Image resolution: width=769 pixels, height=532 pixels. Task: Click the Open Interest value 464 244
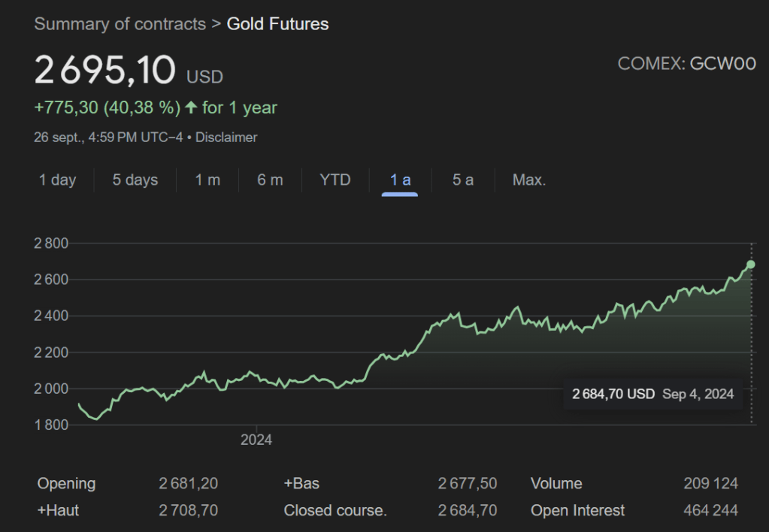click(710, 511)
